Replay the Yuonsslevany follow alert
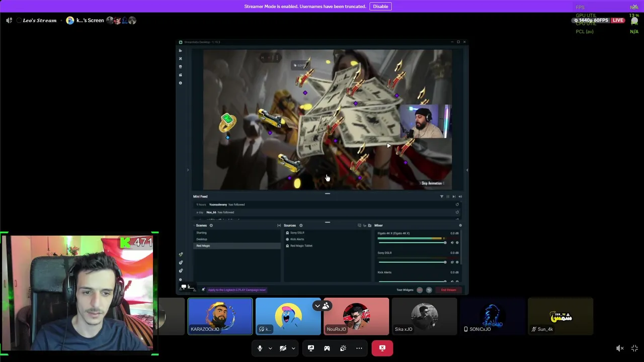This screenshot has width=644, height=362. (x=457, y=205)
